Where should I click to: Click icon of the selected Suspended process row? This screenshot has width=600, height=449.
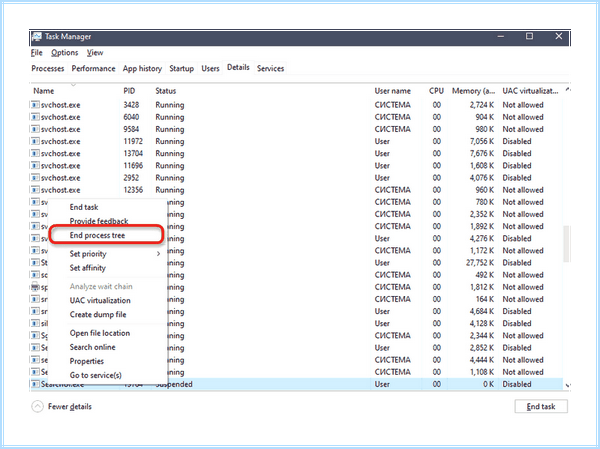pos(35,384)
